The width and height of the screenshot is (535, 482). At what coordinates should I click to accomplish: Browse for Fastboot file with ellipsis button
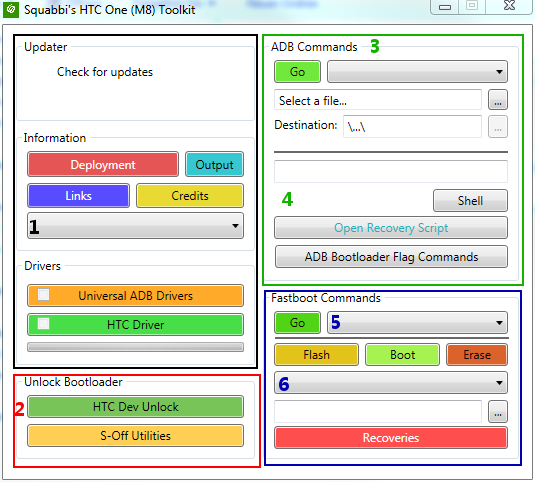pyautogui.click(x=498, y=412)
